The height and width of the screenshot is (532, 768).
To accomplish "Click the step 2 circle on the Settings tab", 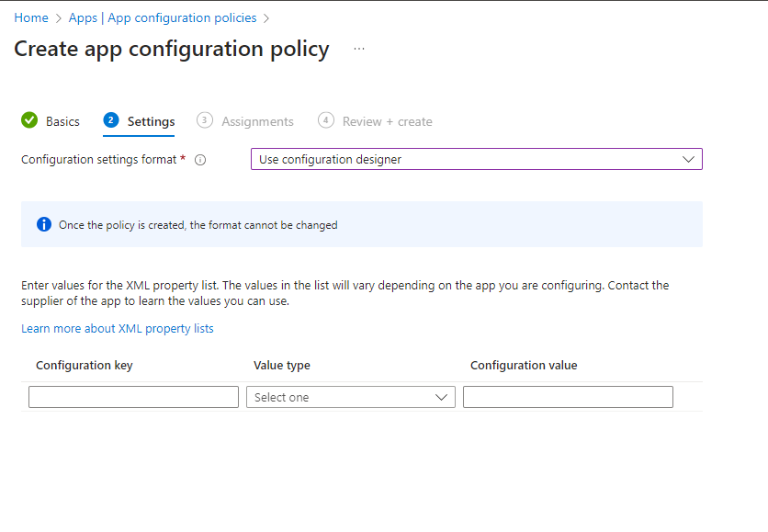I will point(110,120).
